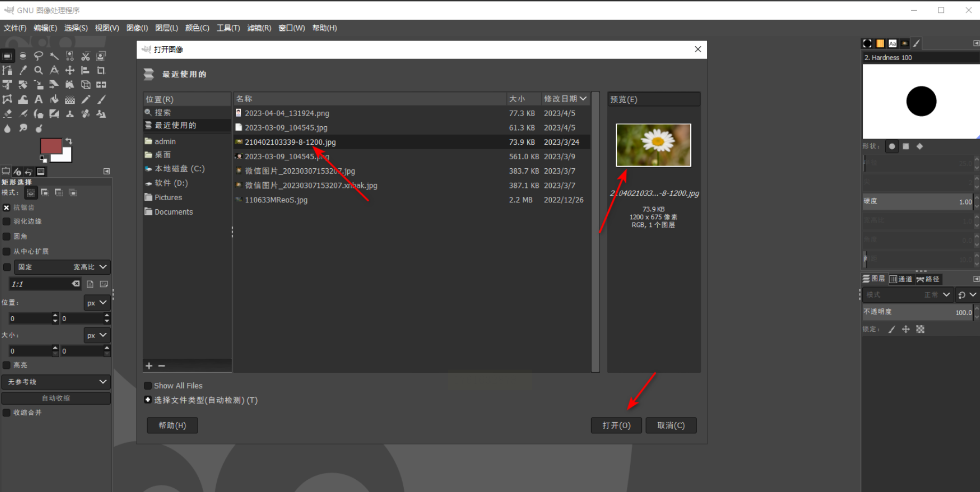This screenshot has height=492, width=980.
Task: Open the 位置 px unit dropdown
Action: [x=97, y=303]
